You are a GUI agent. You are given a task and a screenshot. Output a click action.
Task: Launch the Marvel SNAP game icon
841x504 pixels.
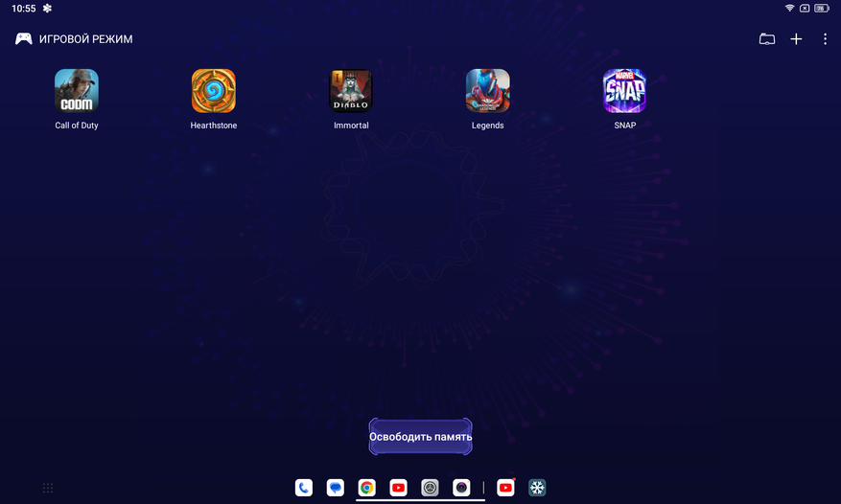(x=625, y=91)
